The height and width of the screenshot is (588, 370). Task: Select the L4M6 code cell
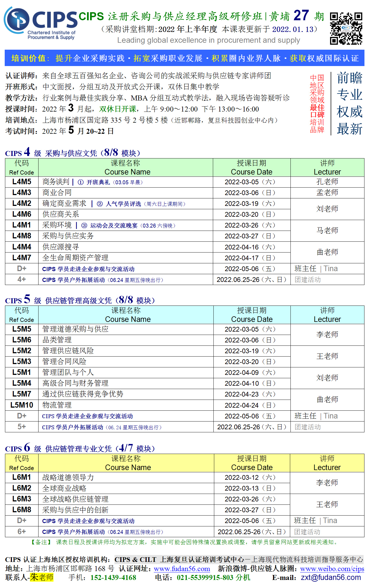[x=22, y=214]
